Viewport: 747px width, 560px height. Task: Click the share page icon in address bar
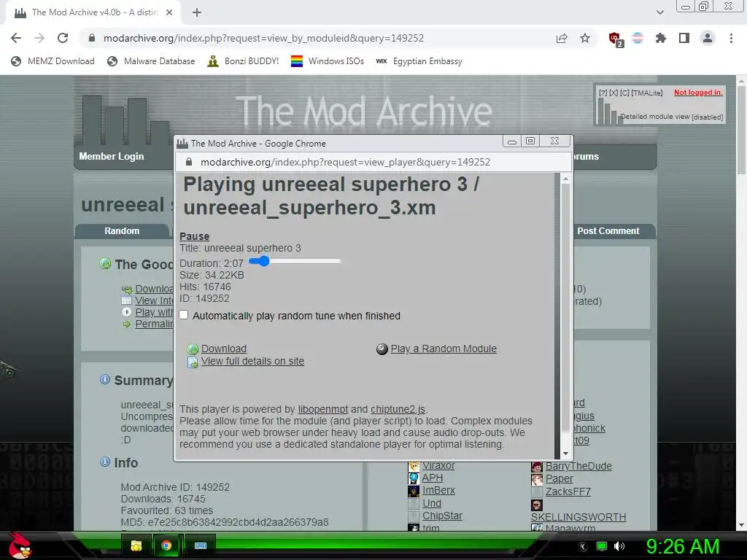[x=562, y=38]
